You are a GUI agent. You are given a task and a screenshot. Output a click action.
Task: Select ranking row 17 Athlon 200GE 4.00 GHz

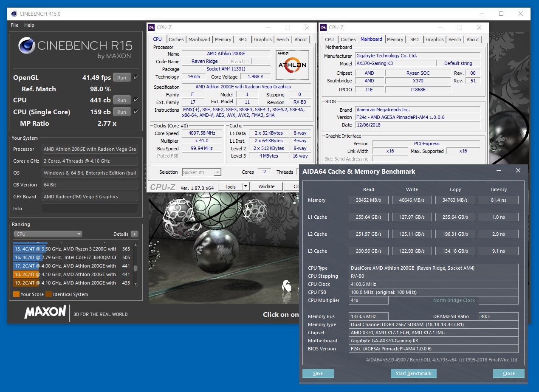click(72, 266)
